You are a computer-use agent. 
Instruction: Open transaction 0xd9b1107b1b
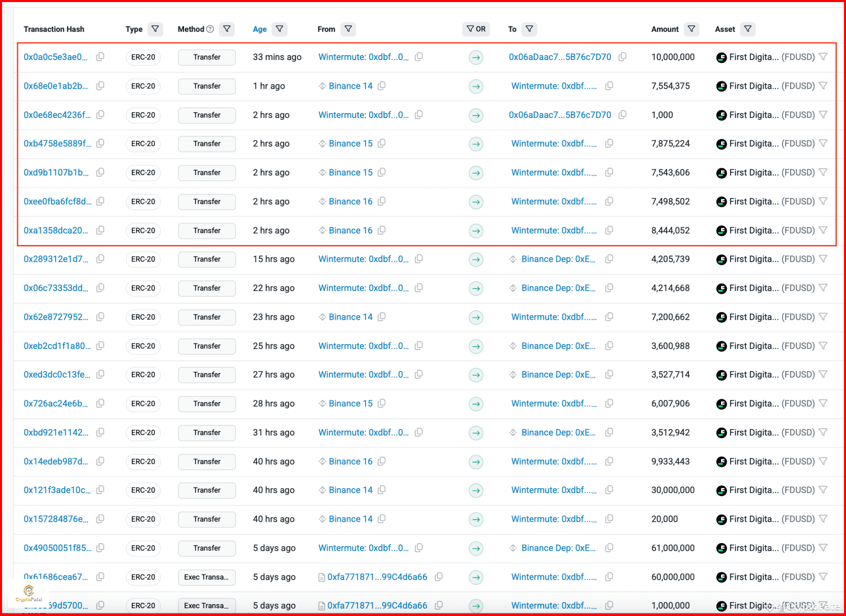[56, 173]
